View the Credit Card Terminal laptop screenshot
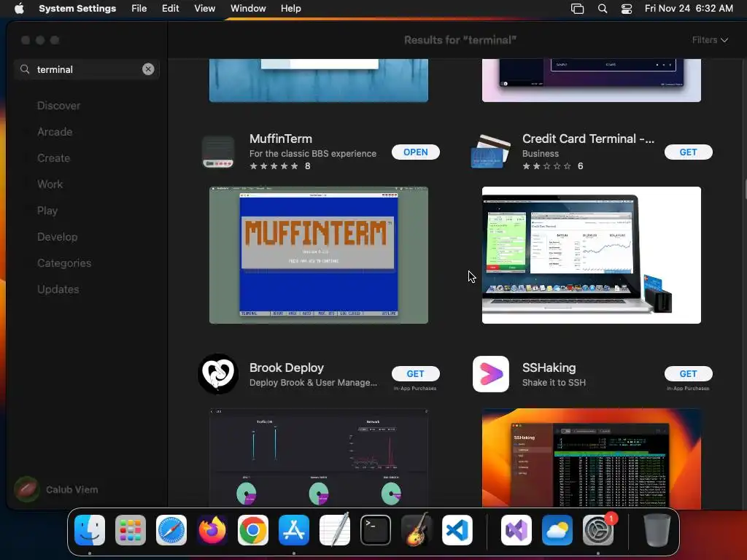This screenshot has height=560, width=747. (x=591, y=255)
